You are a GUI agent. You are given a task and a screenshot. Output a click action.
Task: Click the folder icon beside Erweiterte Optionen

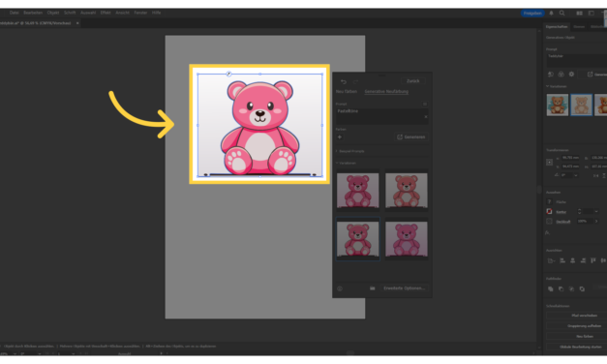point(372,288)
